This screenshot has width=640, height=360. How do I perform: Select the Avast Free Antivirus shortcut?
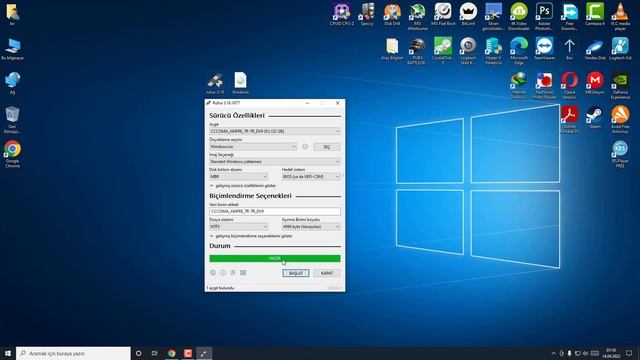pyautogui.click(x=620, y=120)
